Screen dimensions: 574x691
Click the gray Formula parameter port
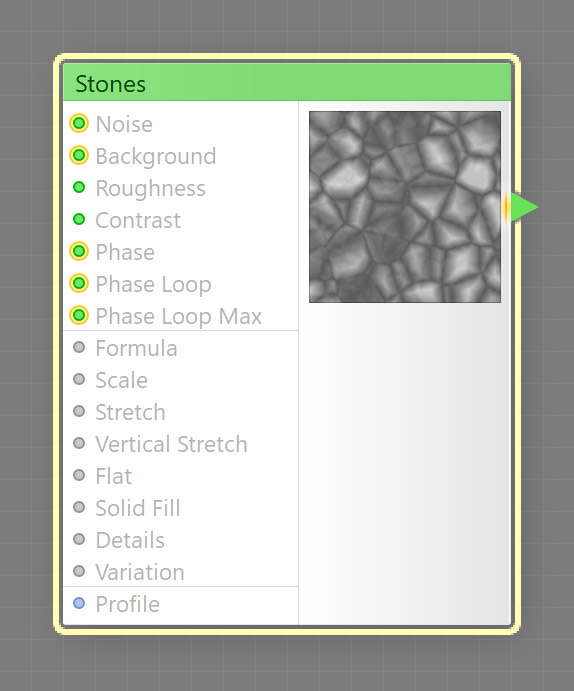coord(79,347)
